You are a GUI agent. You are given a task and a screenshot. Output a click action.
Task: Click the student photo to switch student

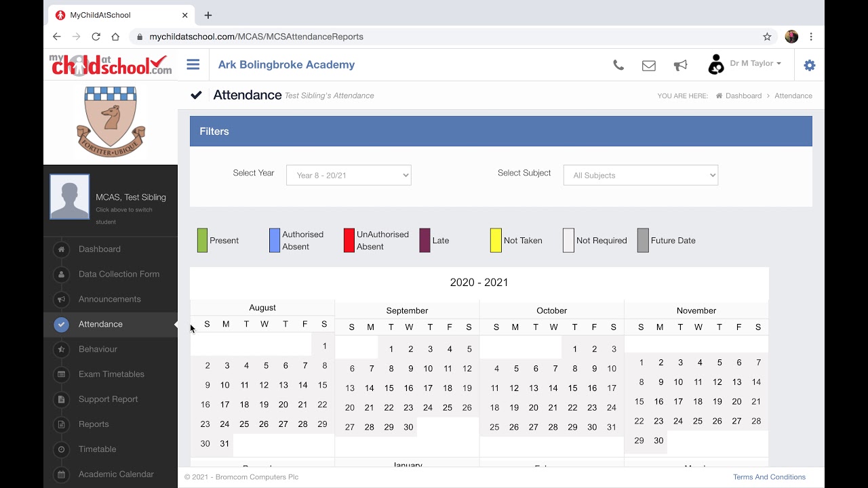point(70,197)
